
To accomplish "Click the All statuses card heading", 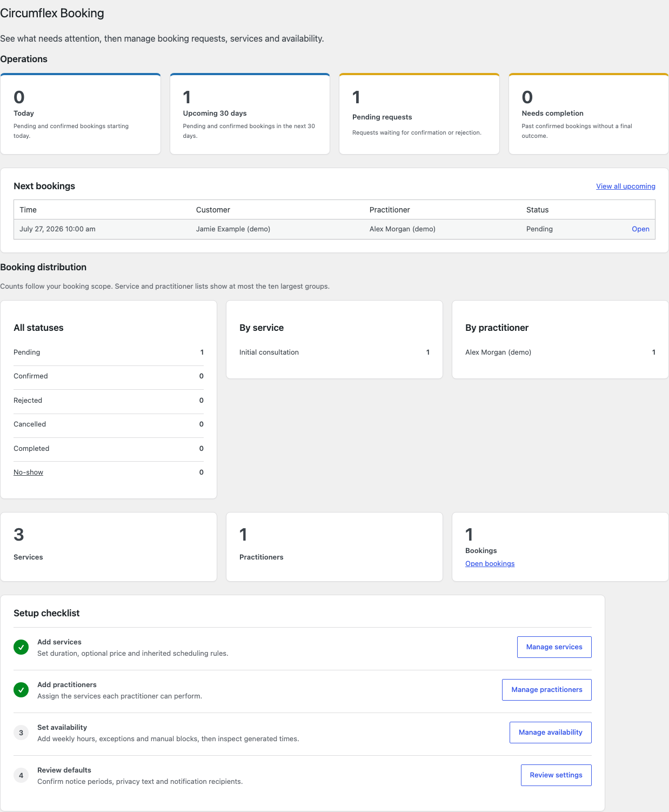I will click(x=38, y=328).
